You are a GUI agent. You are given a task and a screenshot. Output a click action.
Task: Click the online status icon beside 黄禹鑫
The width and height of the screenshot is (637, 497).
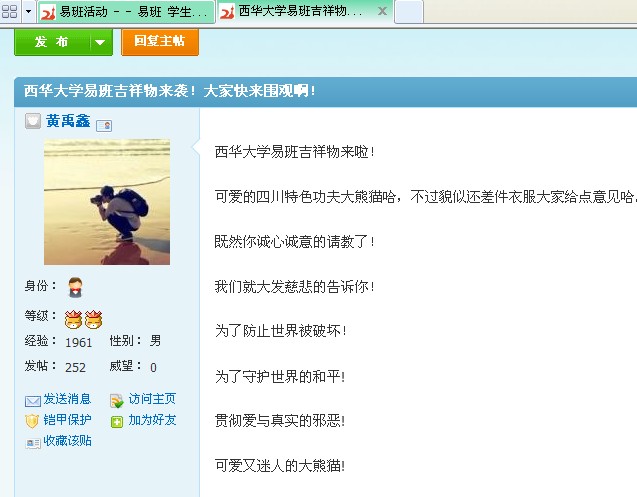32,121
